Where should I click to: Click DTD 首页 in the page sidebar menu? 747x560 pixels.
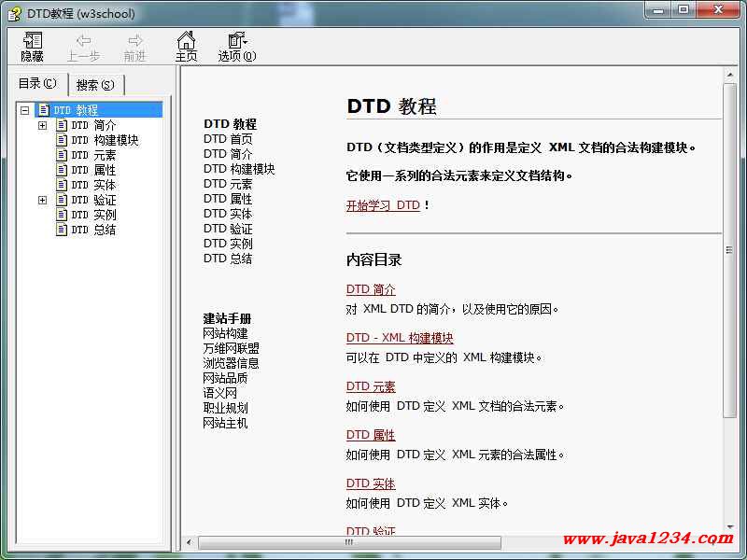click(x=228, y=139)
